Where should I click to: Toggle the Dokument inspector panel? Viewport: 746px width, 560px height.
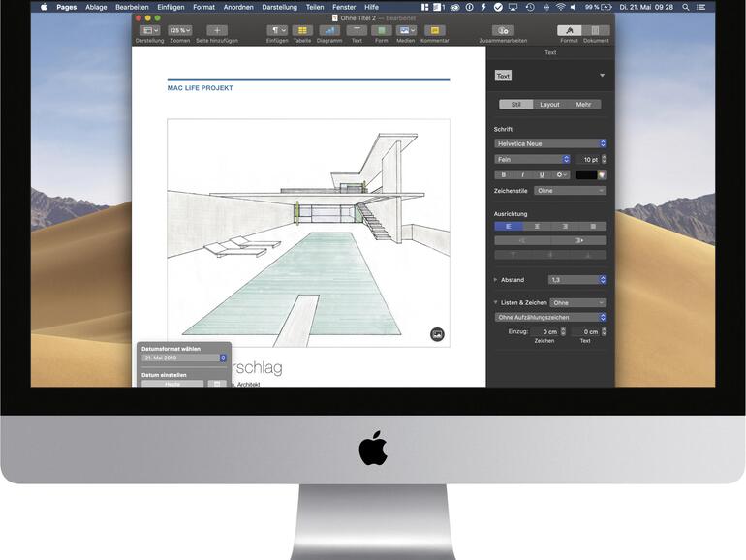point(596,30)
